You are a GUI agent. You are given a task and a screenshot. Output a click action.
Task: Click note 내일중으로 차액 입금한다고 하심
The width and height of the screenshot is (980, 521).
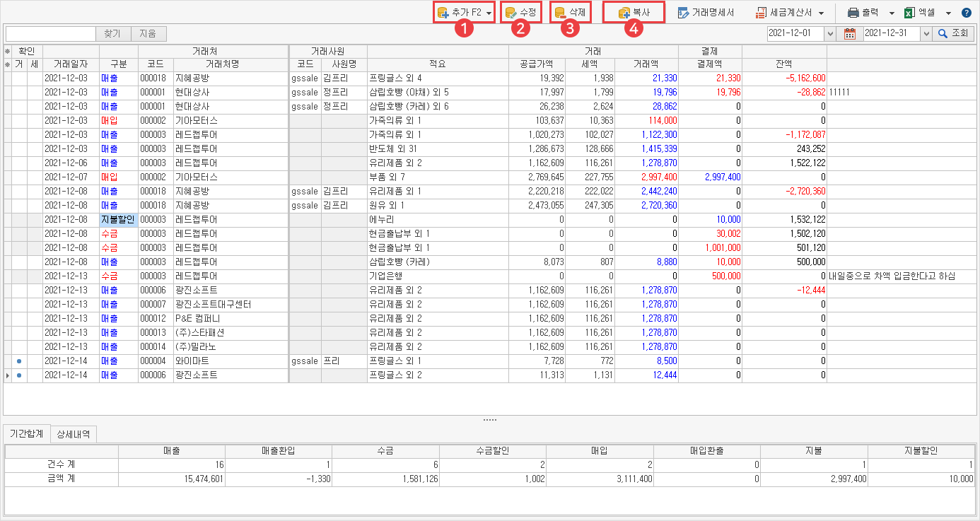pyautogui.click(x=892, y=276)
